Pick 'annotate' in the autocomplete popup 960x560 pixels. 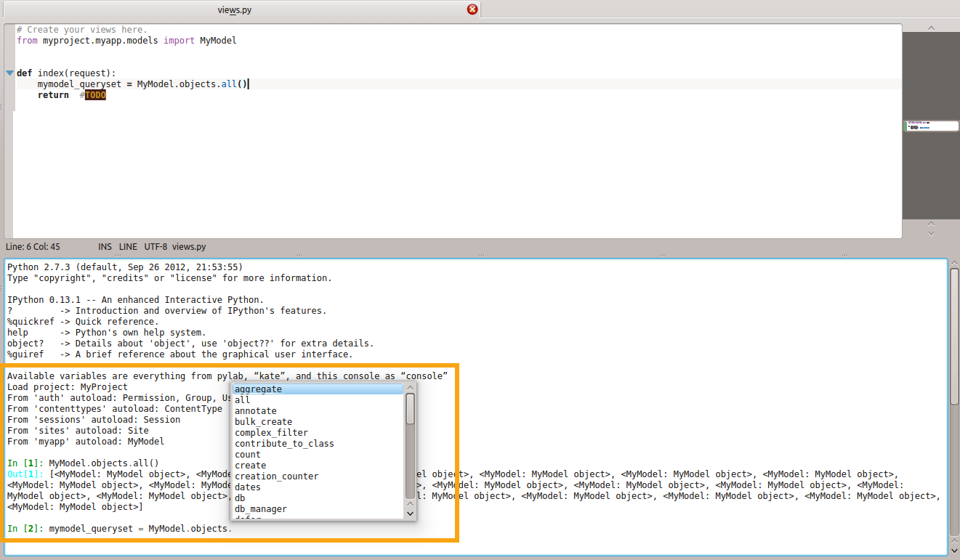[256, 411]
